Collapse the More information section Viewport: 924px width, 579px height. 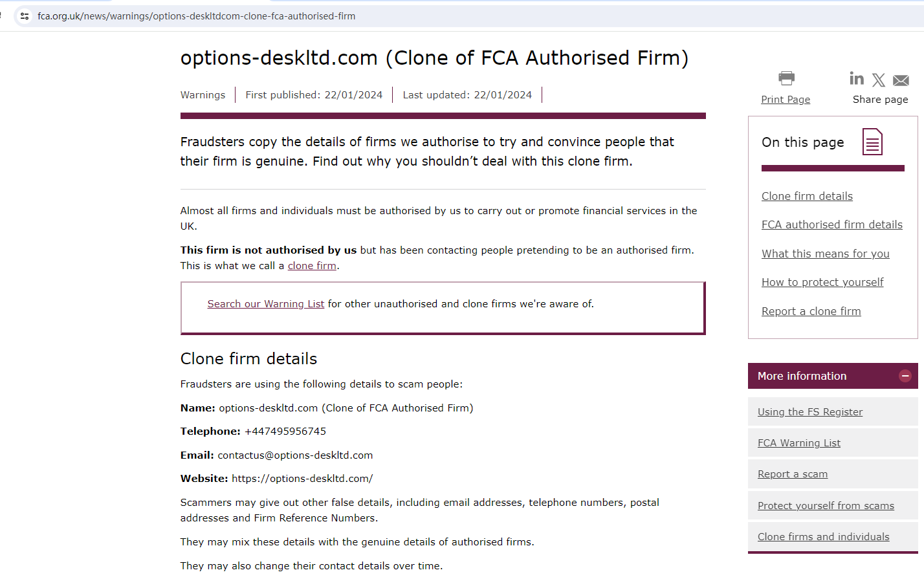point(905,376)
